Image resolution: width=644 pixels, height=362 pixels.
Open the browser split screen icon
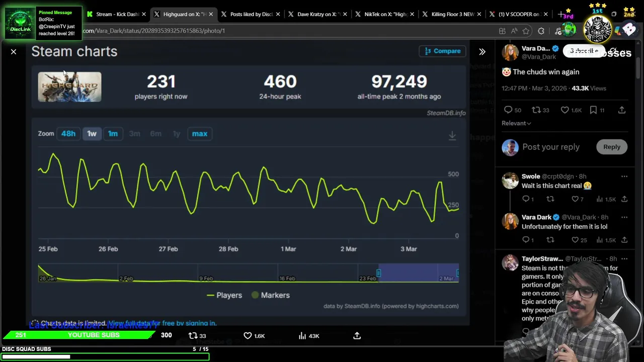[502, 31]
